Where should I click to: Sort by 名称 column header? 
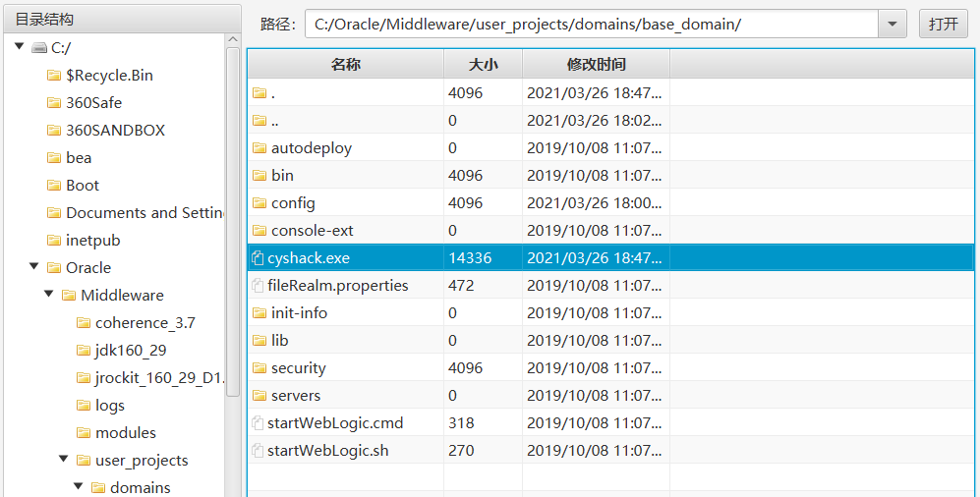[345, 64]
